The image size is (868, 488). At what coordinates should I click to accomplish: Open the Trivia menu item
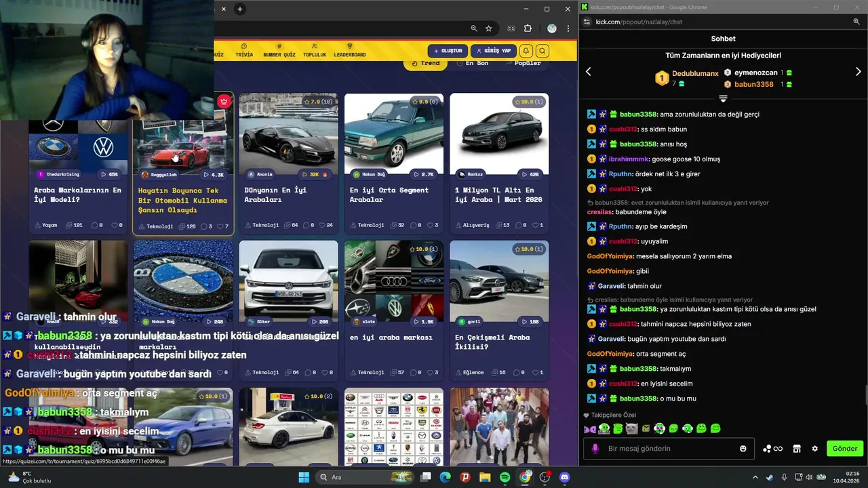244,51
